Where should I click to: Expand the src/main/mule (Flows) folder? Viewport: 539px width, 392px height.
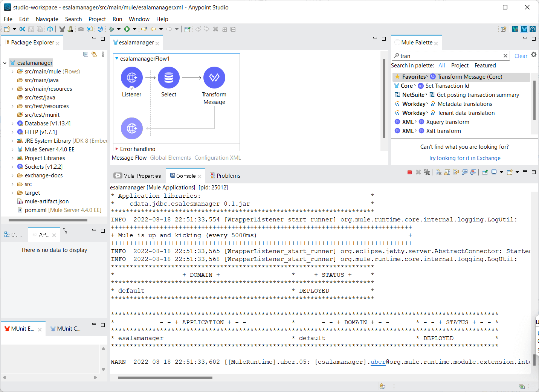coord(12,72)
